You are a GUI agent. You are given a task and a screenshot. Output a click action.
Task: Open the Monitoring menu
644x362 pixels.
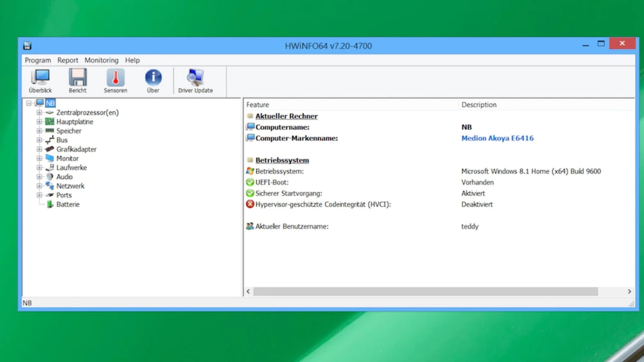(101, 60)
